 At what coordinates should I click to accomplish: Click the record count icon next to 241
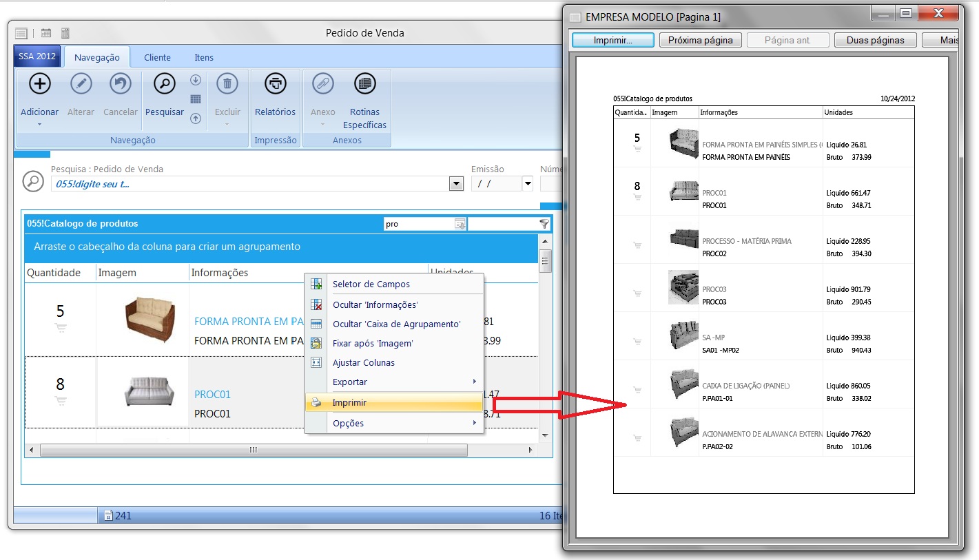(x=108, y=515)
